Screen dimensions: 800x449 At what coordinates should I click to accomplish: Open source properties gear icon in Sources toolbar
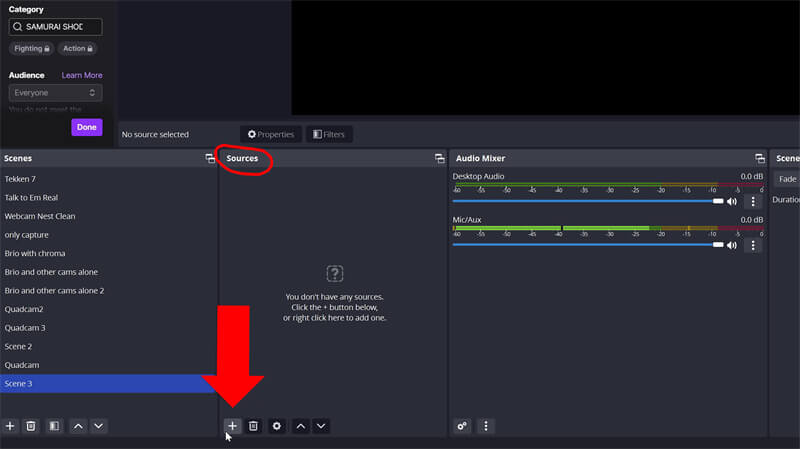click(277, 426)
